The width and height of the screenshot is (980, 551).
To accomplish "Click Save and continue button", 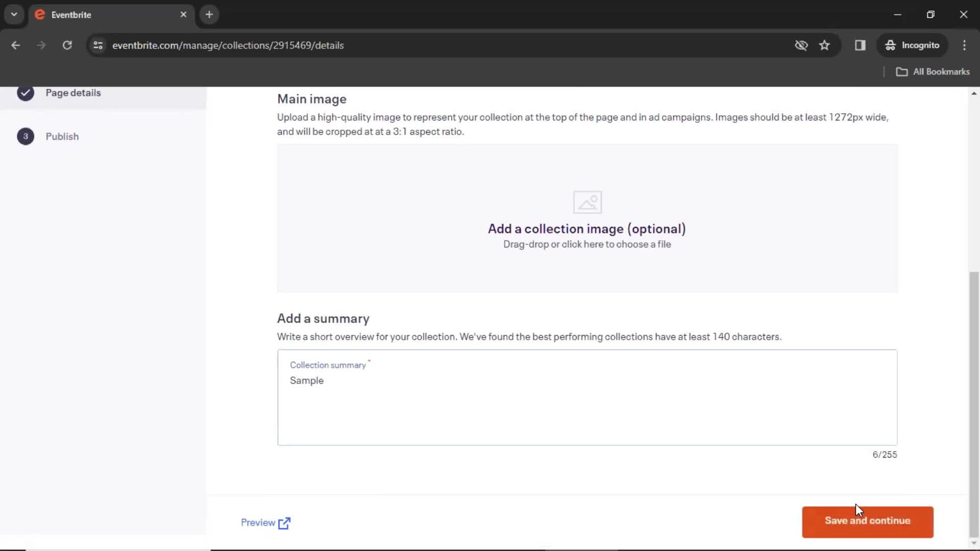I will [x=868, y=520].
